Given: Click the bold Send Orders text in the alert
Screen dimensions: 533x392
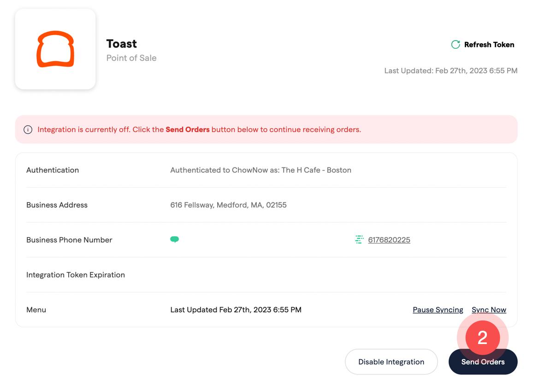Looking at the screenshot, I should 187,130.
